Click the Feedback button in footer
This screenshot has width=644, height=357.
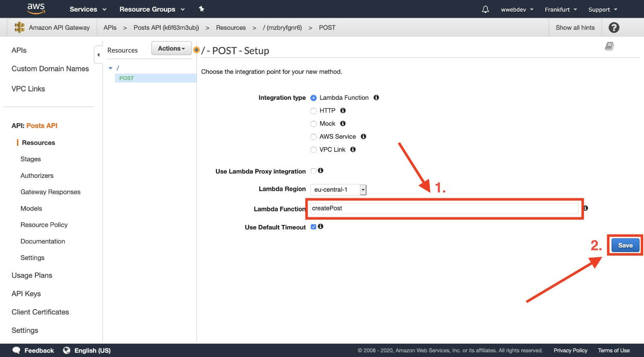click(x=39, y=351)
